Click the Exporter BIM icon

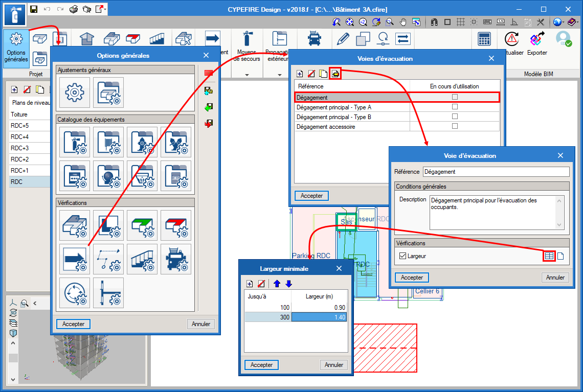tap(537, 43)
